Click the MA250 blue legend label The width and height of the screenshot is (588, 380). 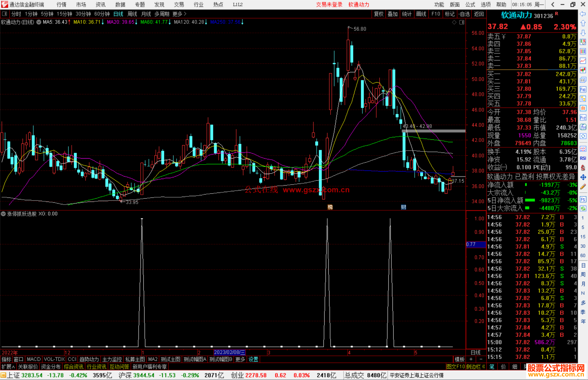coord(225,22)
